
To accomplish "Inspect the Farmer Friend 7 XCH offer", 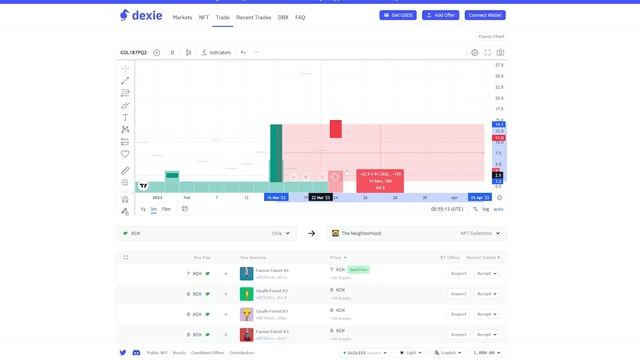I will (458, 273).
